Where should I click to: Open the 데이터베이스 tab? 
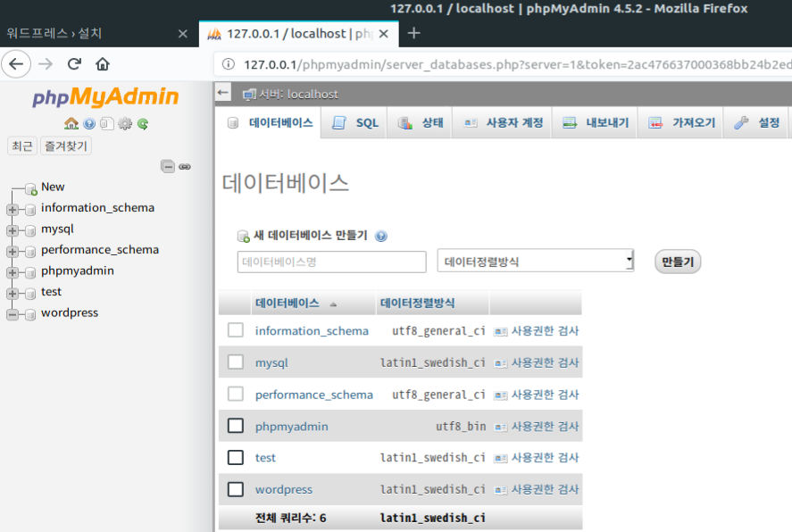[x=271, y=122]
